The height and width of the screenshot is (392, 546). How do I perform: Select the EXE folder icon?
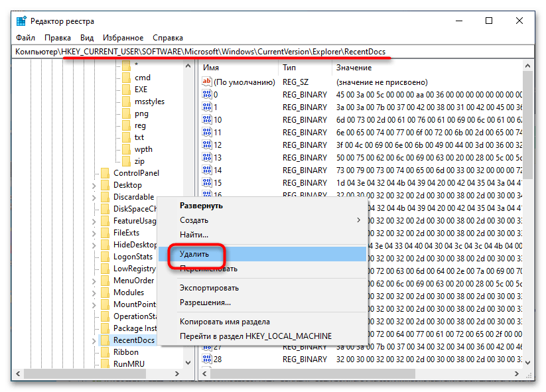pos(127,90)
